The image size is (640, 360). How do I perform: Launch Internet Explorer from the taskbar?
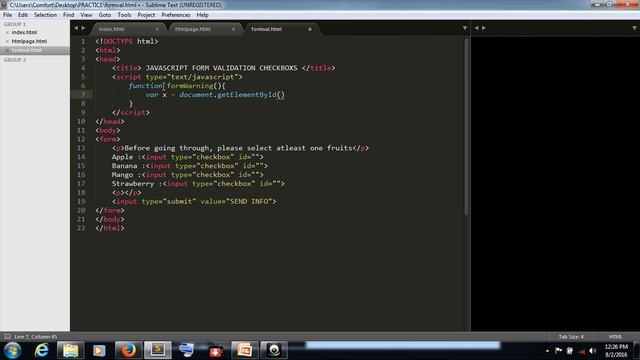42,351
